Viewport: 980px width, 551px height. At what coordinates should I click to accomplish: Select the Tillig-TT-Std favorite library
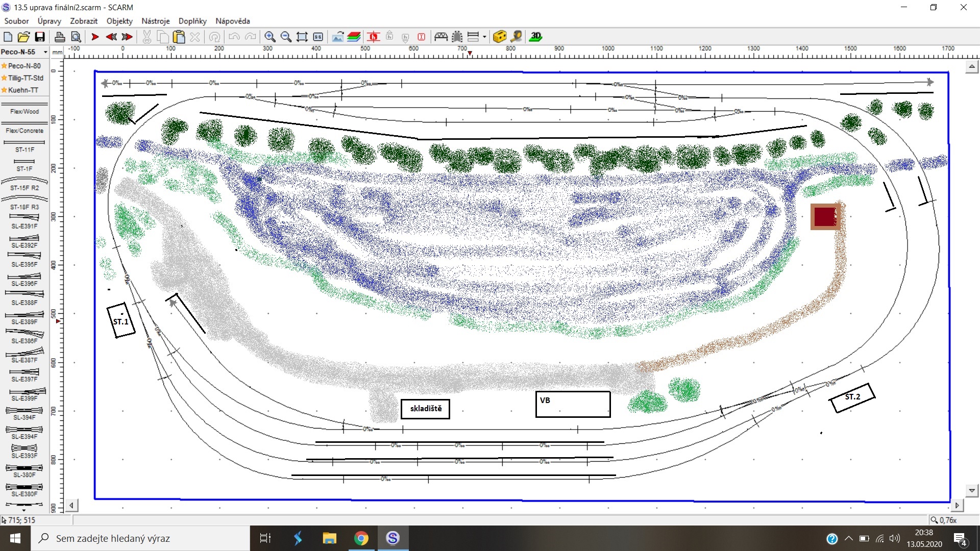(x=26, y=78)
